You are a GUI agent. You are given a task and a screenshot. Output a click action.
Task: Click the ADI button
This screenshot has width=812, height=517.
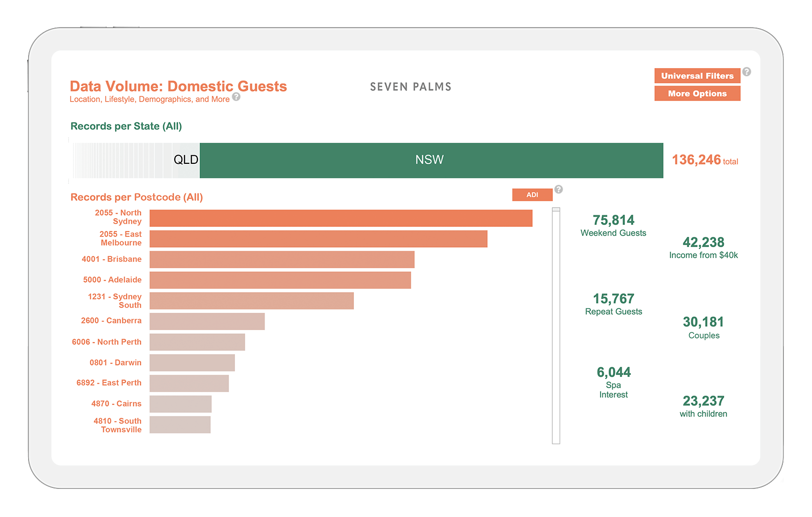532,195
